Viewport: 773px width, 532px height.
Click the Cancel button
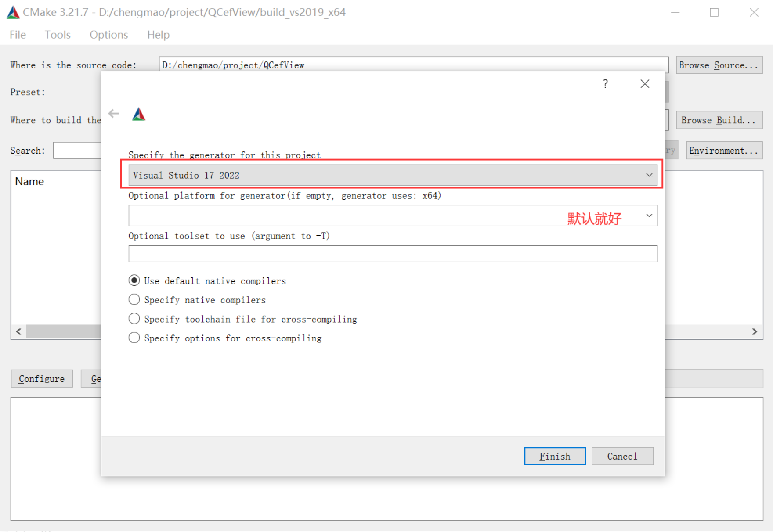point(622,456)
